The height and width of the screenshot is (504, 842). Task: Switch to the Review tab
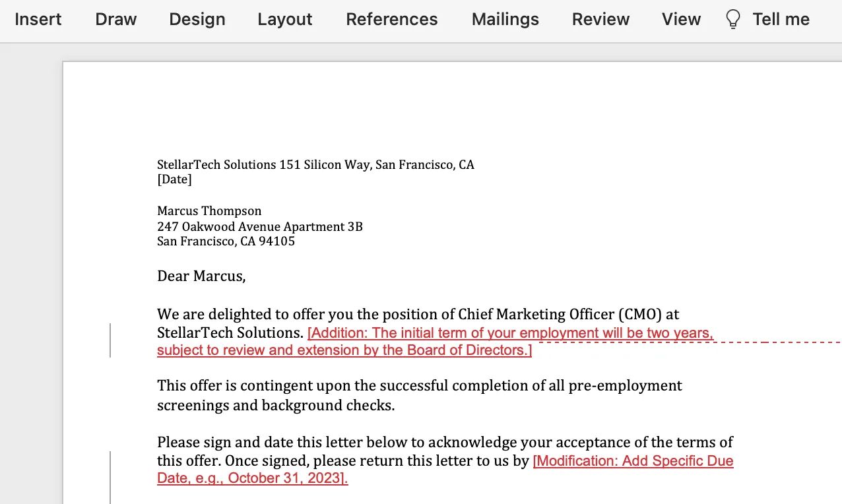click(x=600, y=19)
